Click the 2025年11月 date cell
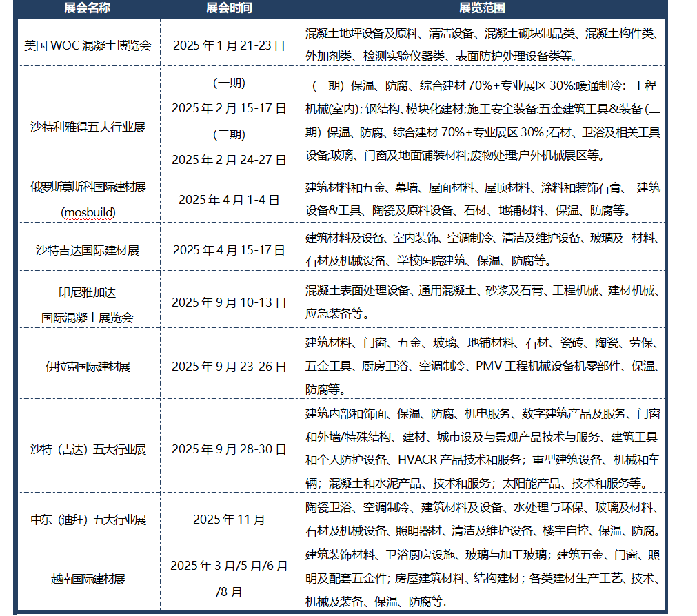This screenshot has width=697, height=616. (229, 520)
